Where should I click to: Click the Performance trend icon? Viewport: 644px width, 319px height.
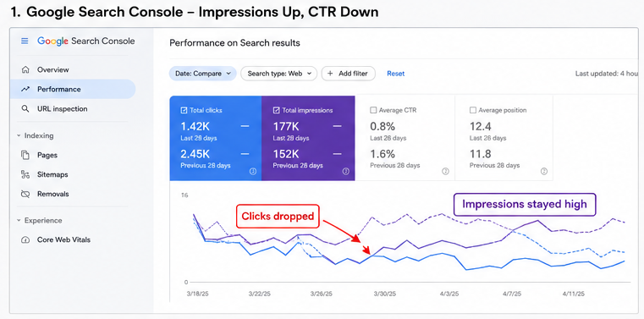25,89
